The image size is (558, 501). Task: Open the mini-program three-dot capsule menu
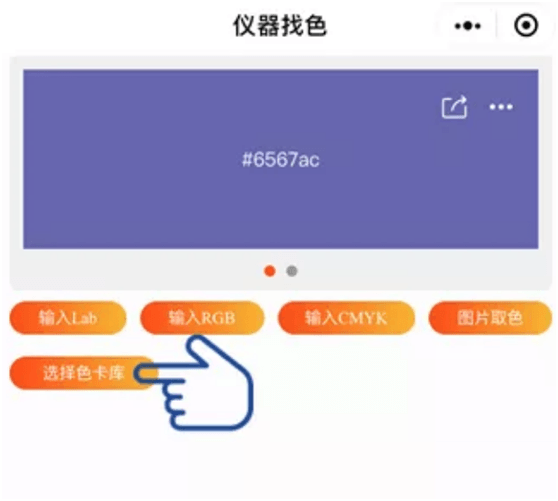click(467, 26)
